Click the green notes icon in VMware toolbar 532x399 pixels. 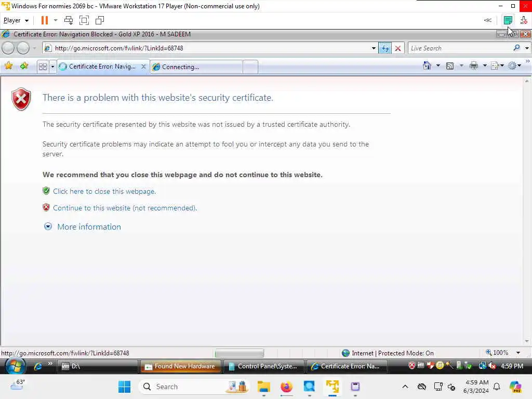508,20
